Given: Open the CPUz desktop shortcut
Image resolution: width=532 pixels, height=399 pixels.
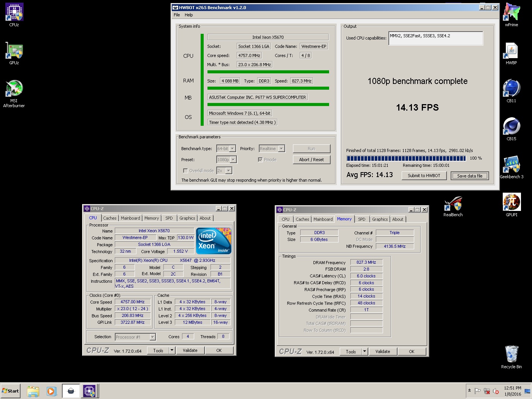Looking at the screenshot, I should click(x=14, y=15).
